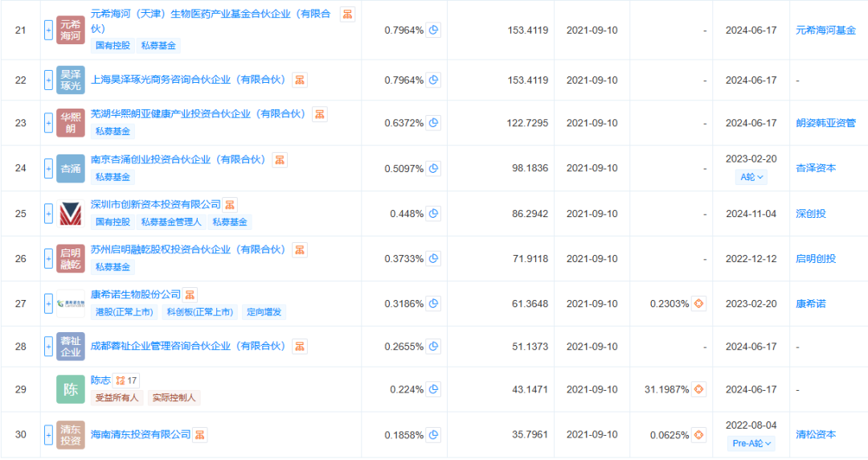Screen dimensions: 868x460
Task: Click the chain icon beside 0.2303%
Action: pyautogui.click(x=698, y=304)
